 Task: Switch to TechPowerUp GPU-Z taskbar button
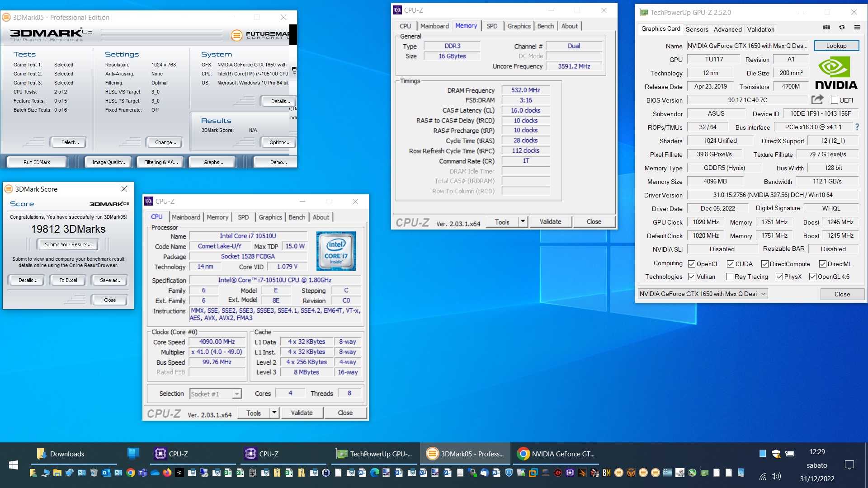point(374,454)
